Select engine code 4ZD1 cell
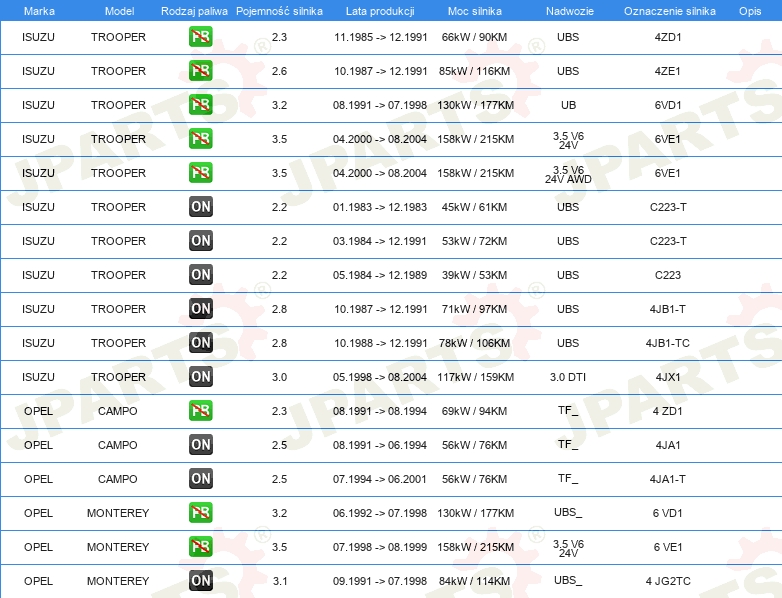Screen dimensions: 782x598 click(x=668, y=37)
